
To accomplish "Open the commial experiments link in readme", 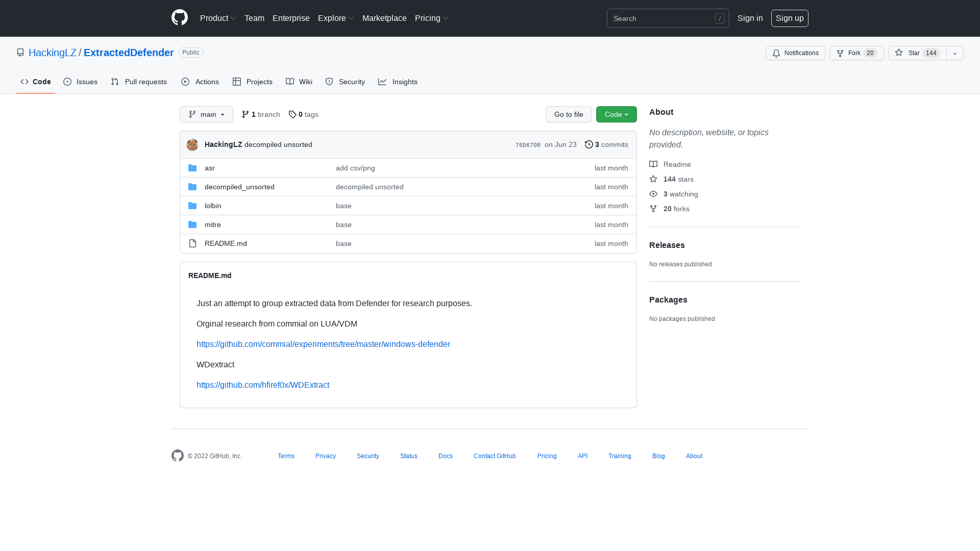I will click(x=323, y=344).
